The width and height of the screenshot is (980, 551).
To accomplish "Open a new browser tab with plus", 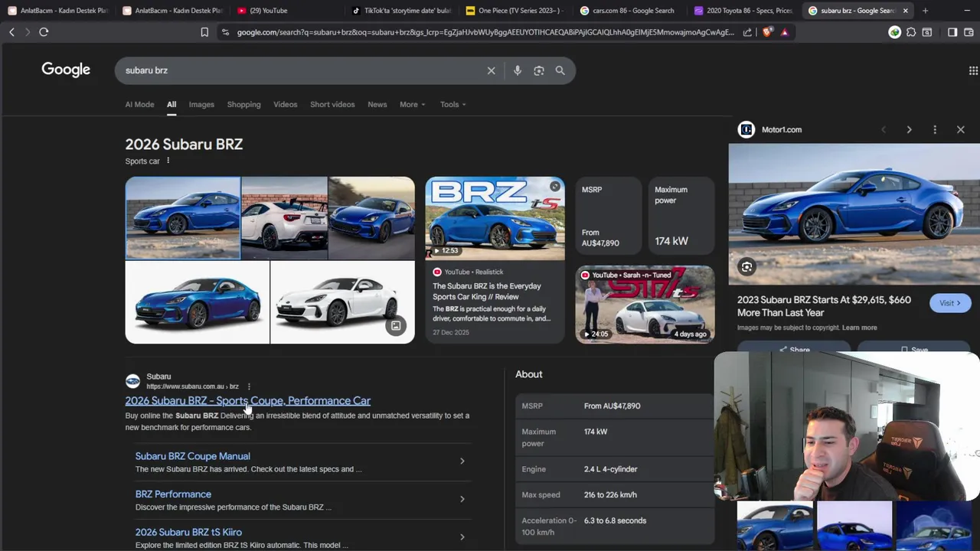I will (x=925, y=11).
